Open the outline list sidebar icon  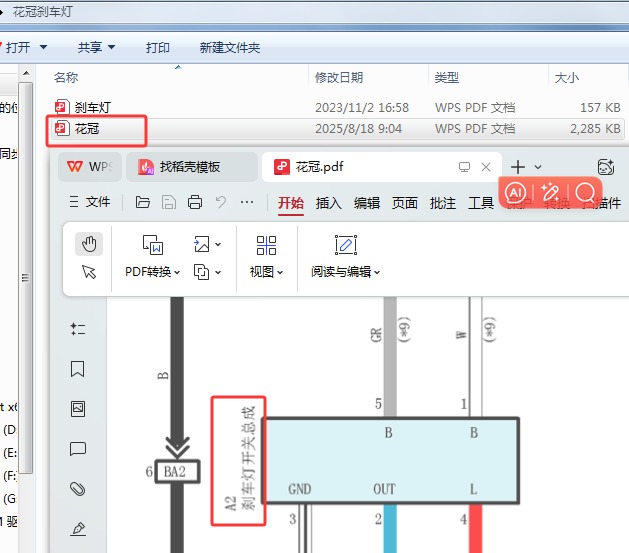click(x=78, y=329)
